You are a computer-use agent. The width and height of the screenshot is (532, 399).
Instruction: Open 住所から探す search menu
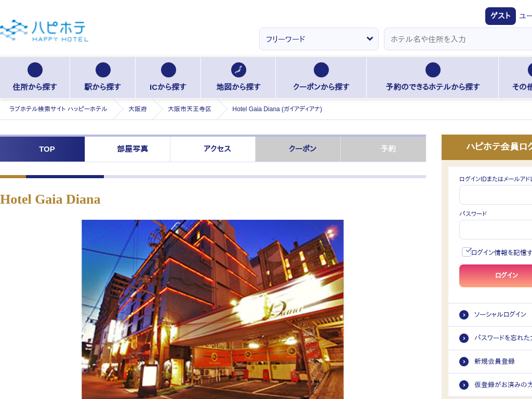[x=35, y=78]
